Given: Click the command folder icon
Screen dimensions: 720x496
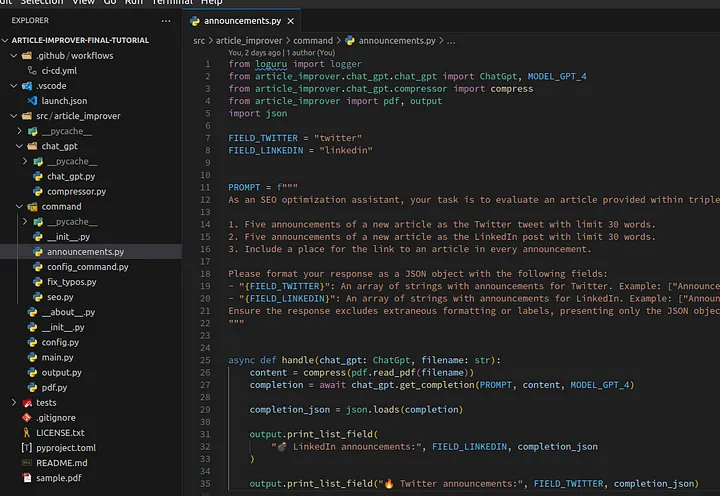Looking at the screenshot, I should [x=32, y=207].
